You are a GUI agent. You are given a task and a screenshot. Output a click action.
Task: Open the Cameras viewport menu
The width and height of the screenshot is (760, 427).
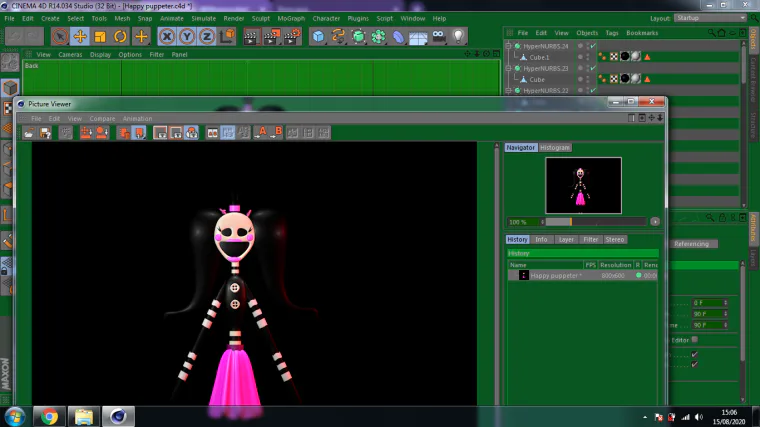[x=70, y=55]
